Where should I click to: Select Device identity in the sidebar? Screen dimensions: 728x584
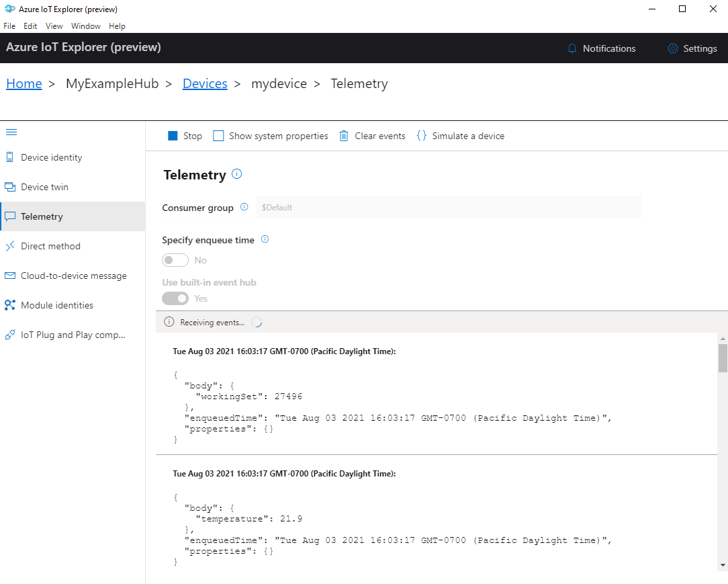coord(52,157)
